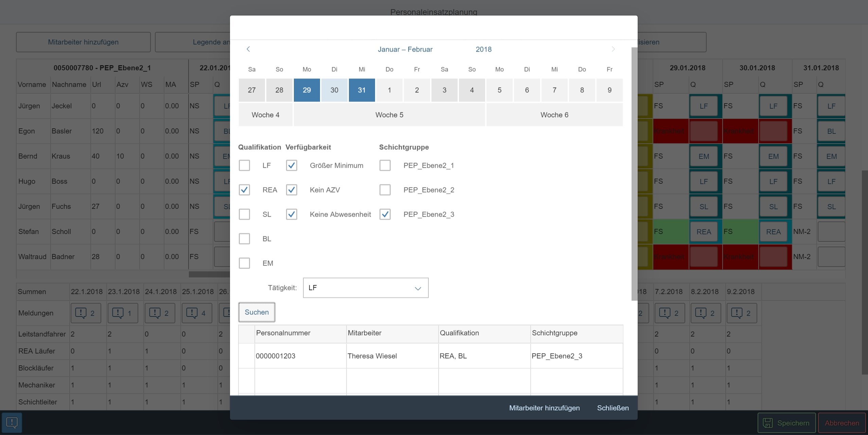Click message log icon in footer

tap(12, 422)
